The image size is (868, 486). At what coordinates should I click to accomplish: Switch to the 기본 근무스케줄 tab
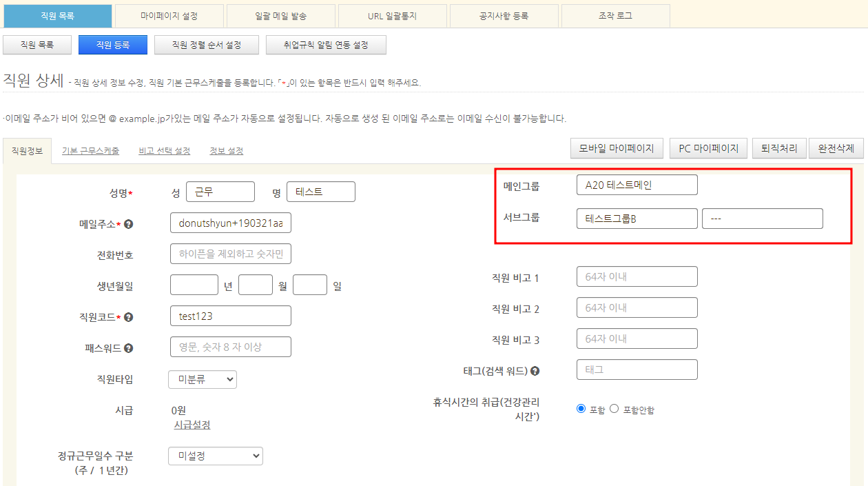point(90,151)
